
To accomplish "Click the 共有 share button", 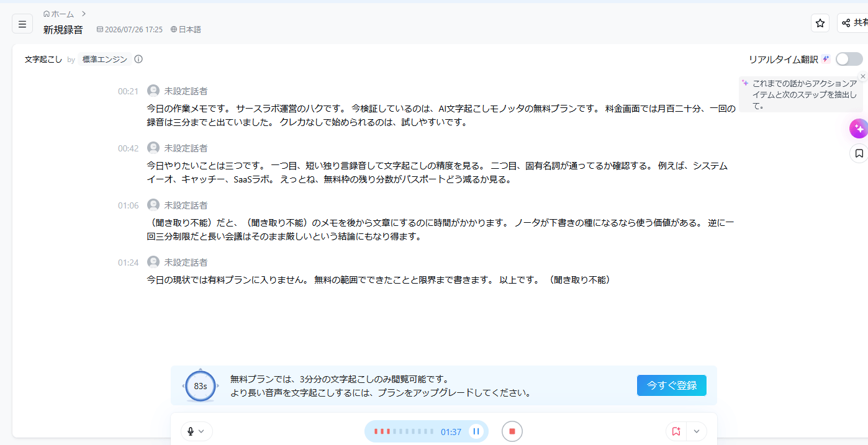I will pos(853,23).
